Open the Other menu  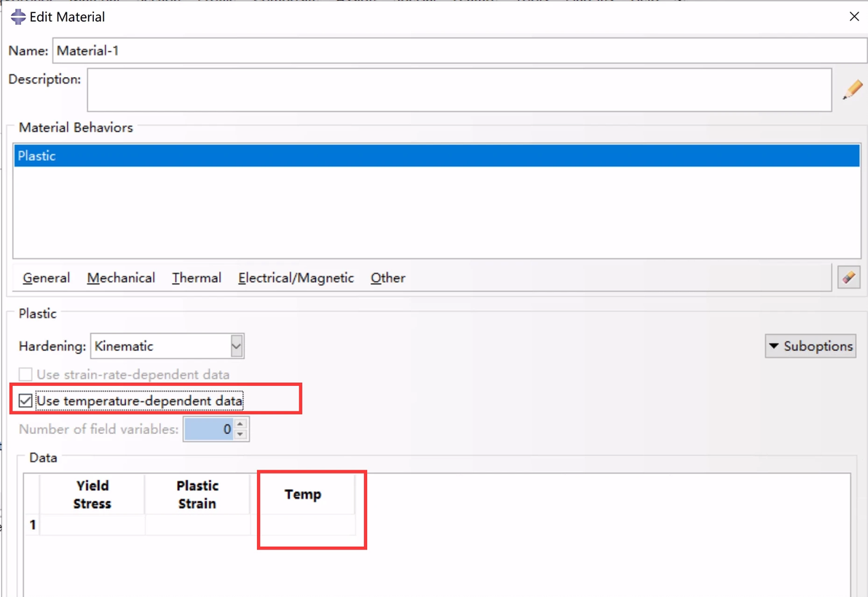388,278
